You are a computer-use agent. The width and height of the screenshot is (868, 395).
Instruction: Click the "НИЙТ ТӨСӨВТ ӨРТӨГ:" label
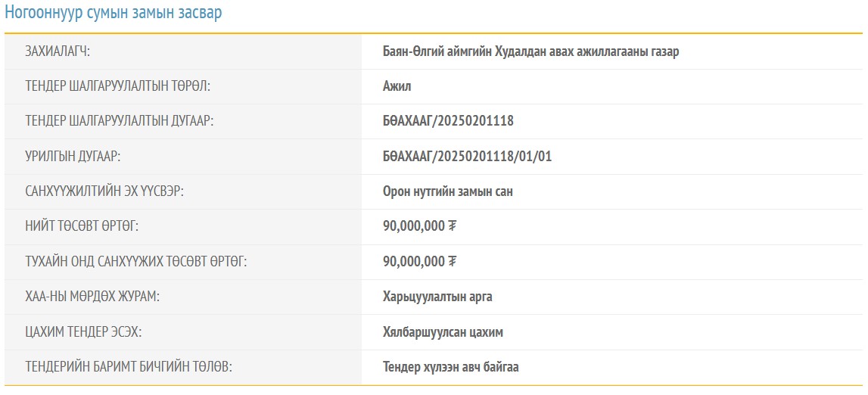tap(82, 226)
